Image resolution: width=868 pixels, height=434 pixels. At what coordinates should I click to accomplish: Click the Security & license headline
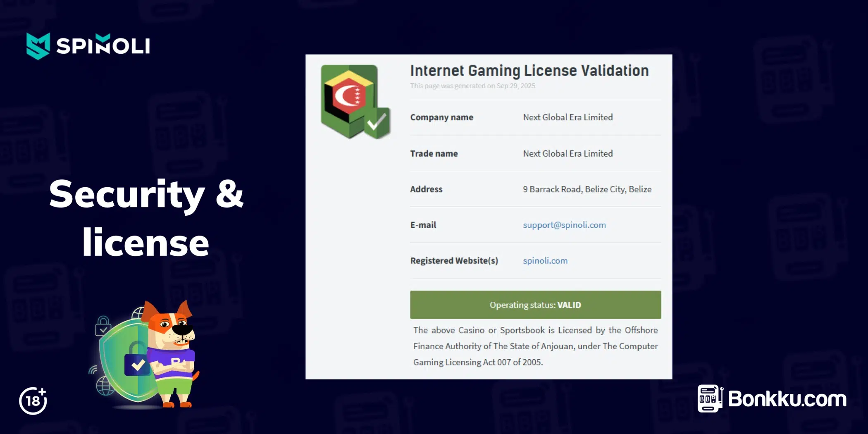point(146,218)
